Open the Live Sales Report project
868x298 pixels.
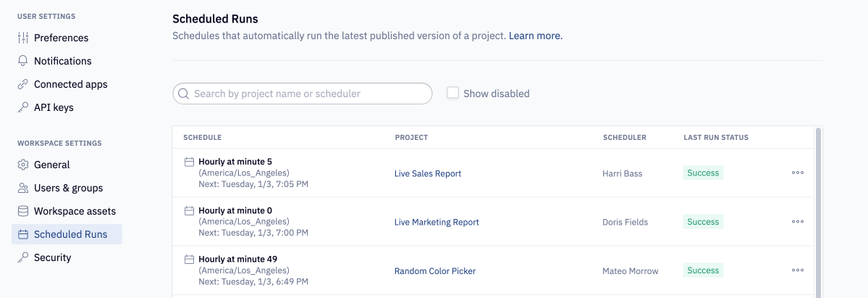pyautogui.click(x=428, y=173)
